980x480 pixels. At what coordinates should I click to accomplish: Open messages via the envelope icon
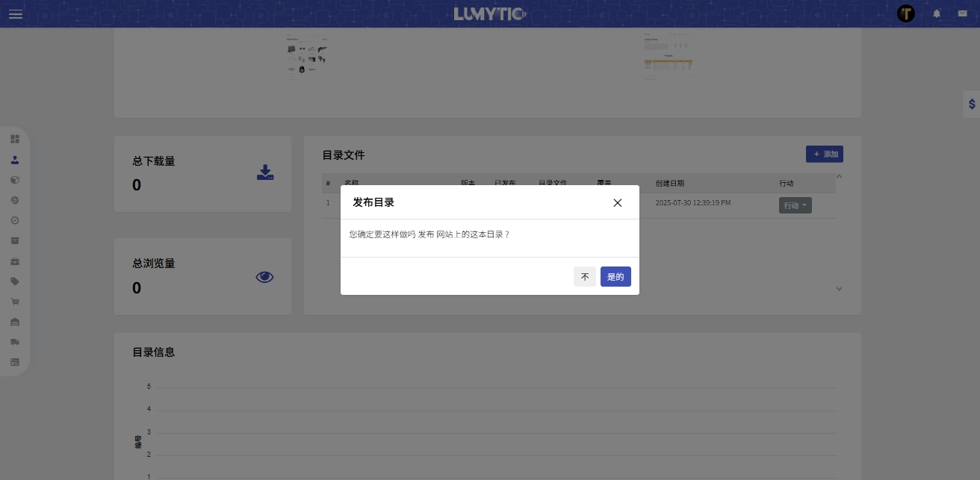(963, 13)
